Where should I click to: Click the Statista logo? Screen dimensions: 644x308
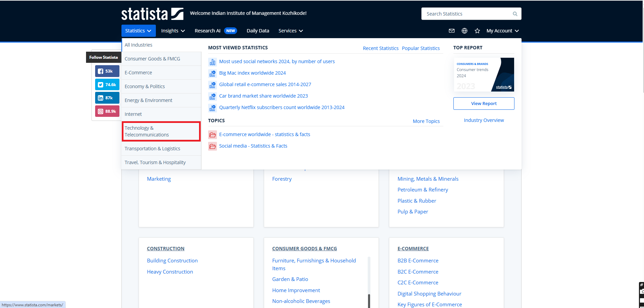point(152,14)
